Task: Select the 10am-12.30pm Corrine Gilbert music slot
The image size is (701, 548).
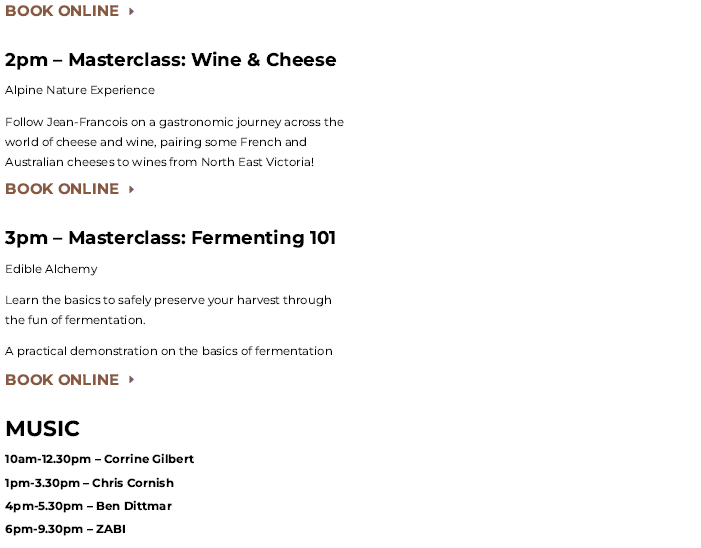Action: [99, 459]
